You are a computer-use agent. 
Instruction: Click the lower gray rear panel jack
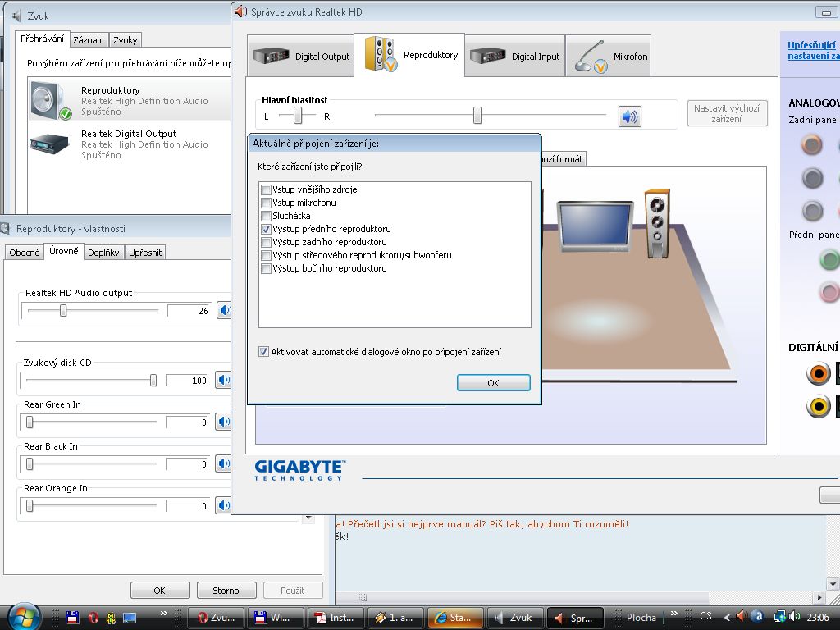coord(812,211)
